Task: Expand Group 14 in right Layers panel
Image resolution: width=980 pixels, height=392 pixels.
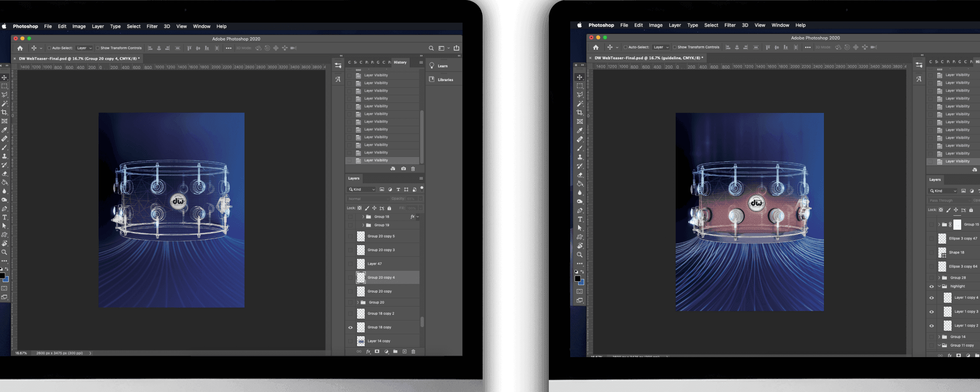Action: point(939,337)
